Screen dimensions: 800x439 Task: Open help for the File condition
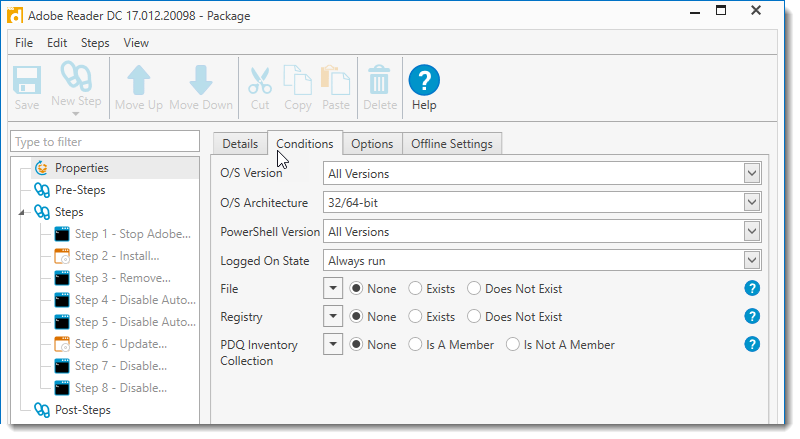[x=752, y=289]
